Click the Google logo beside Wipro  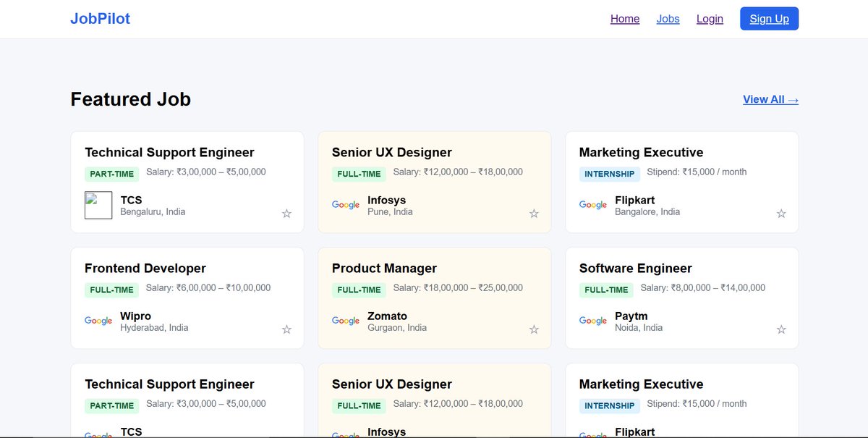98,321
